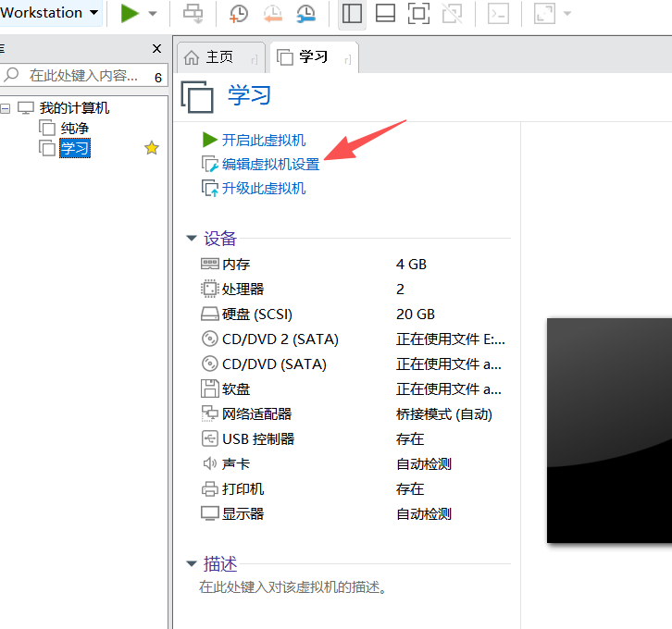Open the stretch display dropdown arrow
The height and width of the screenshot is (629, 672).
[567, 14]
